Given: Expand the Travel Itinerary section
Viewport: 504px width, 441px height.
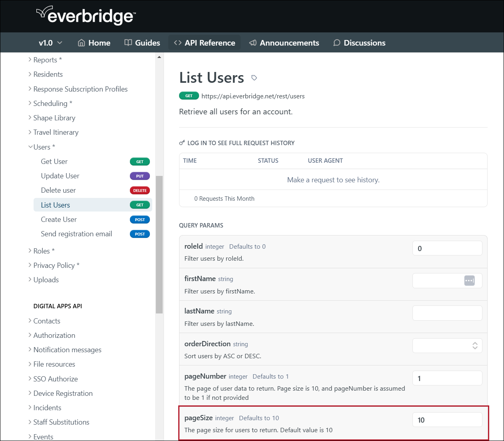Looking at the screenshot, I should point(54,132).
